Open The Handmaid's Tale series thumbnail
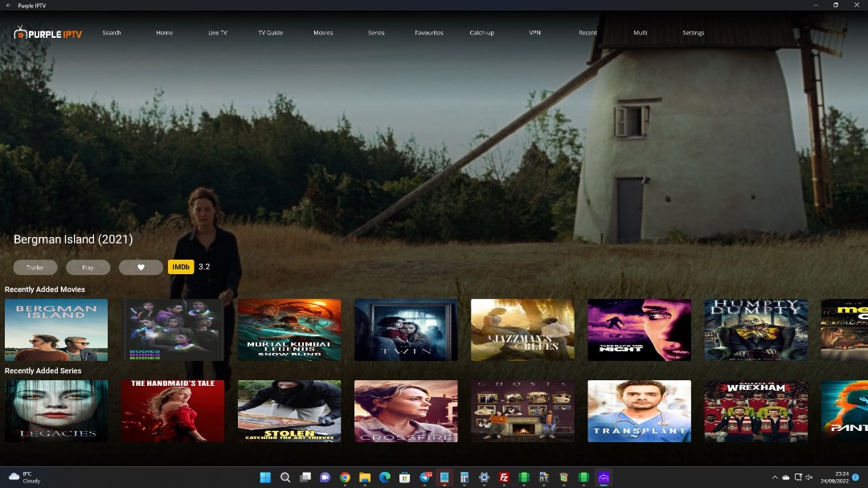The height and width of the screenshot is (488, 868). (173, 411)
